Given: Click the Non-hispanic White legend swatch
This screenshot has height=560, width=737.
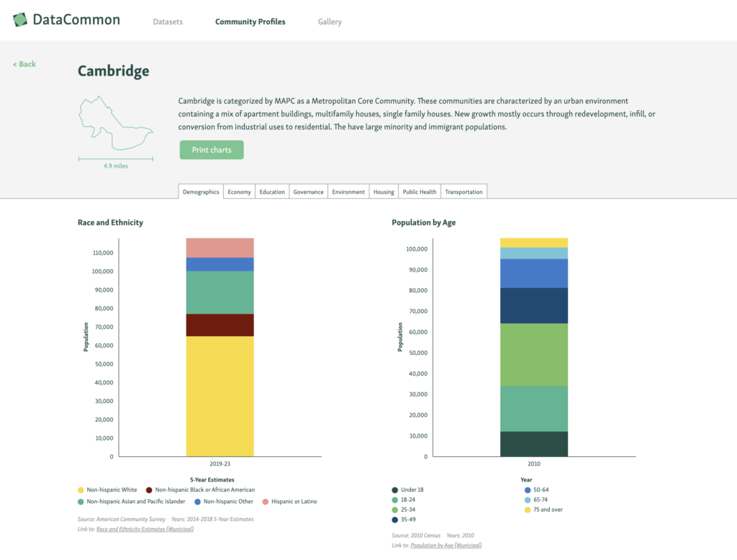Looking at the screenshot, I should [x=81, y=490].
